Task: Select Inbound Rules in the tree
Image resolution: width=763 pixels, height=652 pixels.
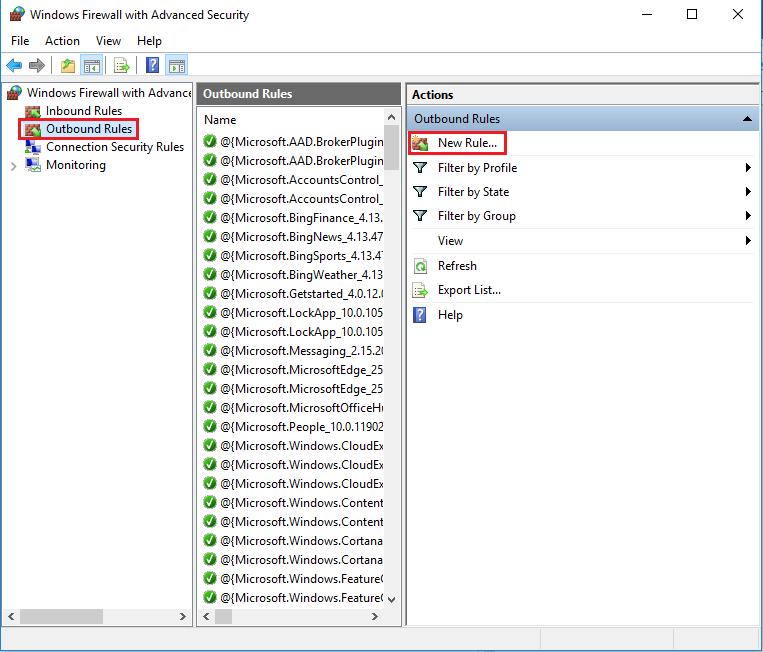Action: pyautogui.click(x=84, y=111)
